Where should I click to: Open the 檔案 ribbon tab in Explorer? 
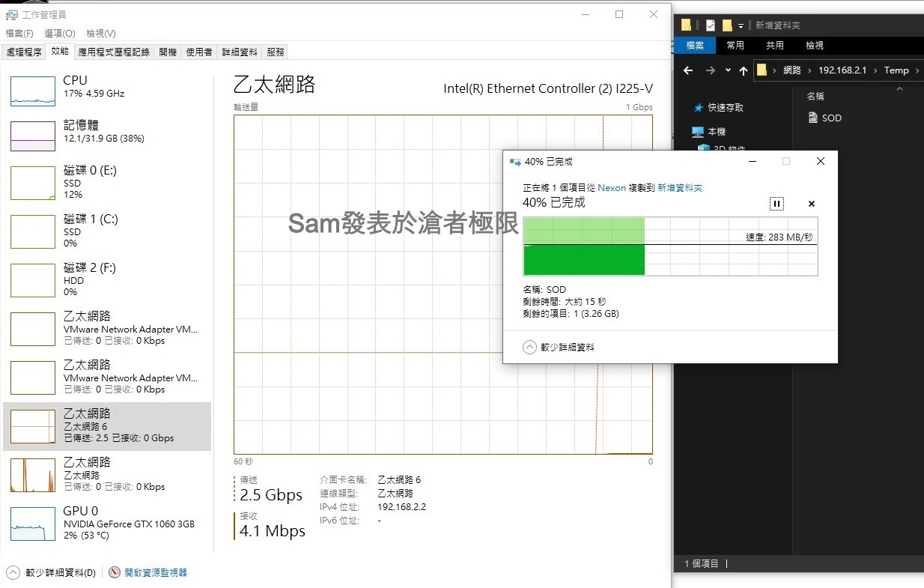tap(695, 46)
